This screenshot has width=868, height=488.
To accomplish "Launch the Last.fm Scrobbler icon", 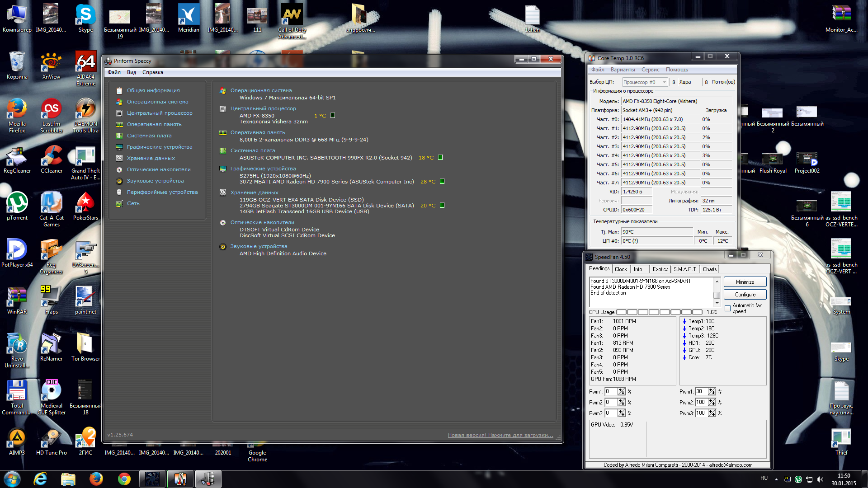I will pos(52,115).
